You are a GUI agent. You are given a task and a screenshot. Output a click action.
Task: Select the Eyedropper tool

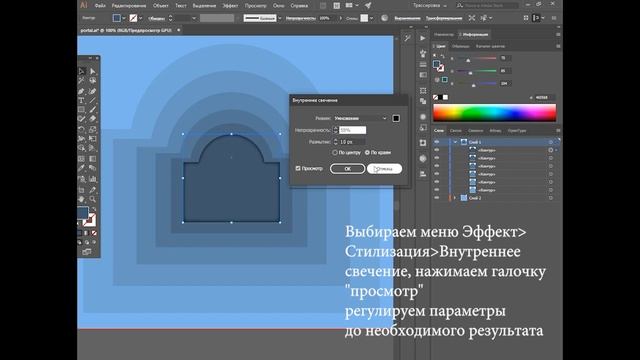click(82, 168)
